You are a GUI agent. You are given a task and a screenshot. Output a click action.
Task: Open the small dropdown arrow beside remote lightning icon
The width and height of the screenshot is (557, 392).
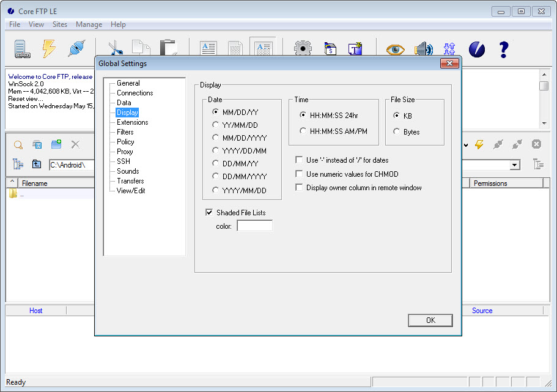click(466, 145)
